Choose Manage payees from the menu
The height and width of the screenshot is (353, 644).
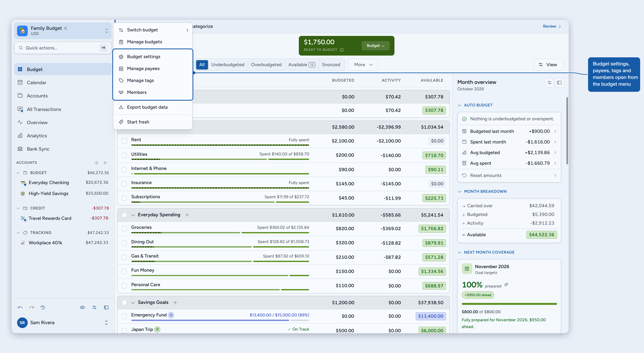(153, 68)
